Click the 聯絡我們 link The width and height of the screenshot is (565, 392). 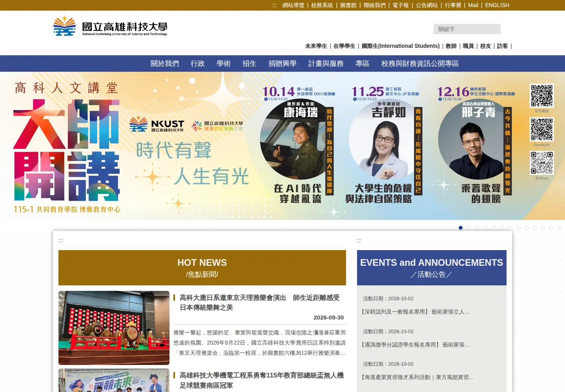point(375,5)
